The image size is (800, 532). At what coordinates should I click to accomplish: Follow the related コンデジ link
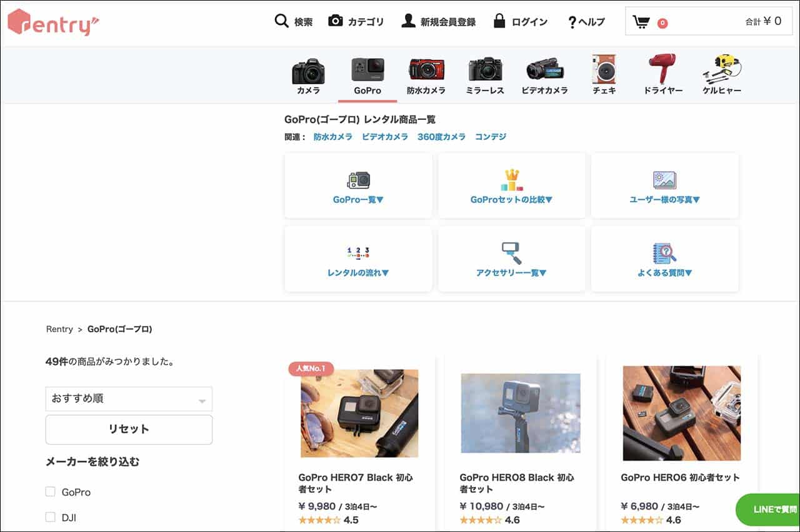click(x=491, y=137)
